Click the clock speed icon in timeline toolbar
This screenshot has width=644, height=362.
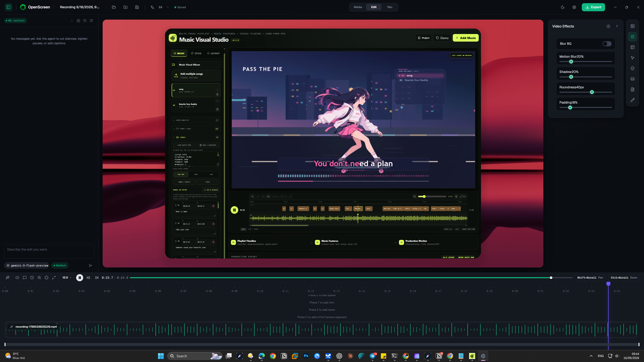click(x=32, y=278)
